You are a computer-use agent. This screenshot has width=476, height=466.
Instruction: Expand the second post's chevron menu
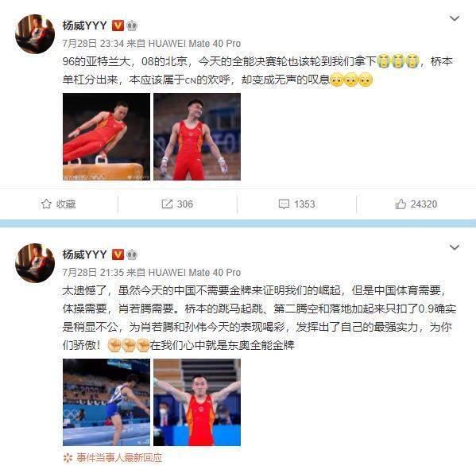454,247
